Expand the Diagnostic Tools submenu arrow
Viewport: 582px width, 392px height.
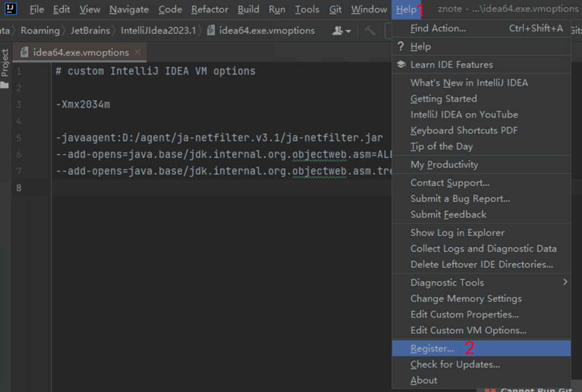point(565,282)
